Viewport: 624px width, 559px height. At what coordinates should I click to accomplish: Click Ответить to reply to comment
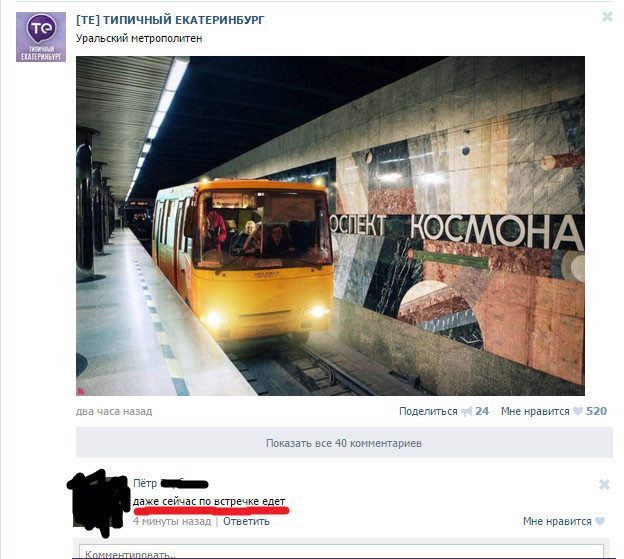point(246,521)
